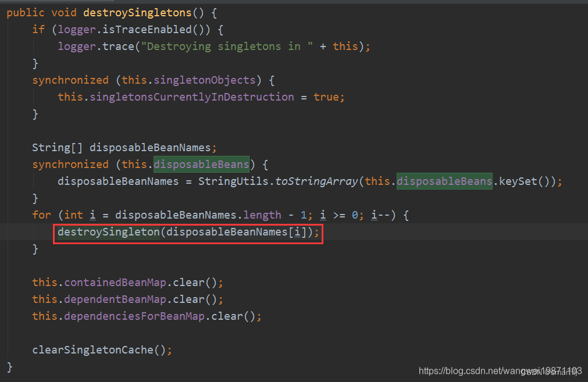Viewport: 588px width, 382px height.
Task: Click the "Destroying singletons in " string literal
Action: point(227,47)
